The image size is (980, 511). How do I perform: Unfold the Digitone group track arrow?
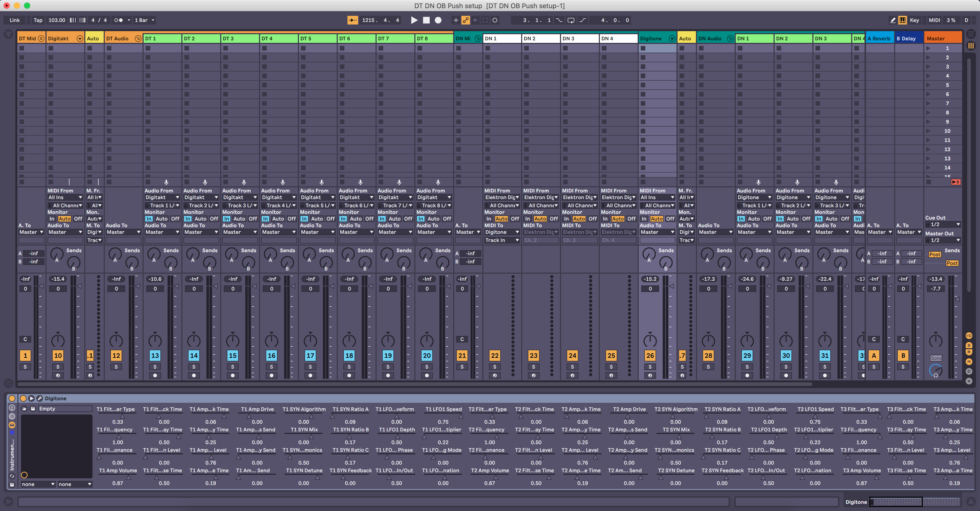coord(672,38)
